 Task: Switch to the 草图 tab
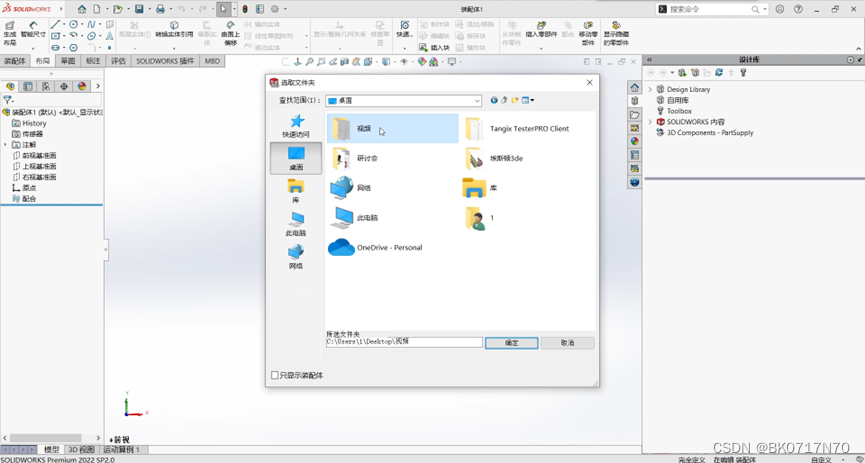pos(68,61)
